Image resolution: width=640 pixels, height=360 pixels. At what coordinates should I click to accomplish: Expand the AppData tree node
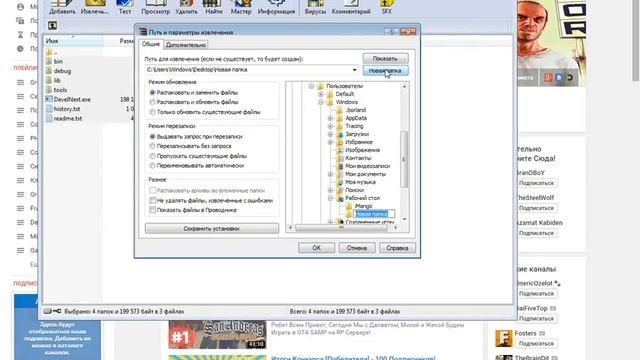(331, 118)
